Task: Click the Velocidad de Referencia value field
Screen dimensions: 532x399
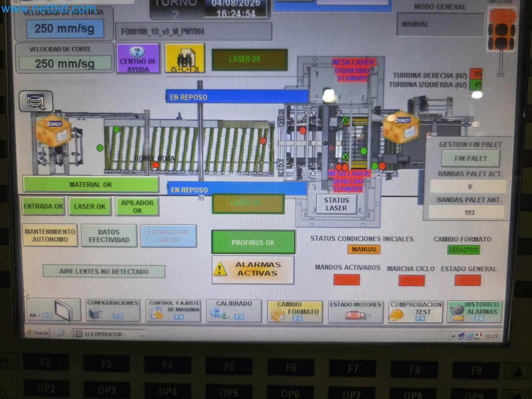Action: click(x=65, y=29)
